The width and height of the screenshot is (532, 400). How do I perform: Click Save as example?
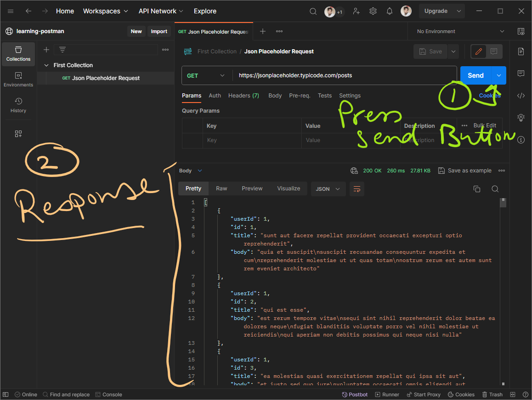(465, 171)
